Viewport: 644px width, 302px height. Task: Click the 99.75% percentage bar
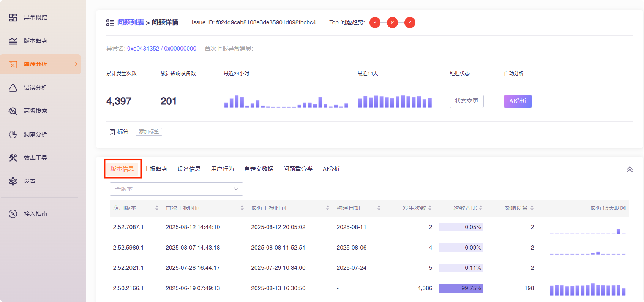[461, 288]
